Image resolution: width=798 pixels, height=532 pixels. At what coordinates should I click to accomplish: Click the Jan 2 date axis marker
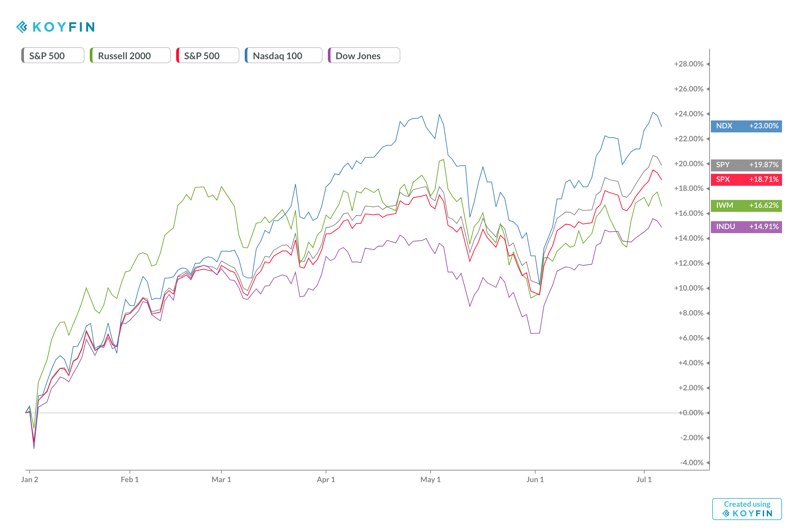click(x=30, y=479)
